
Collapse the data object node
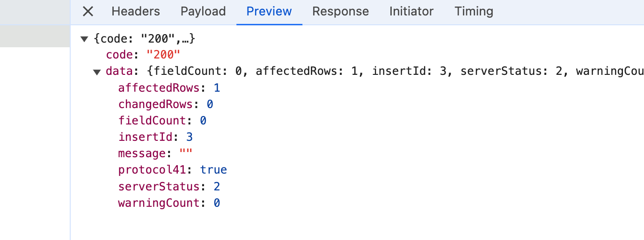pyautogui.click(x=96, y=72)
